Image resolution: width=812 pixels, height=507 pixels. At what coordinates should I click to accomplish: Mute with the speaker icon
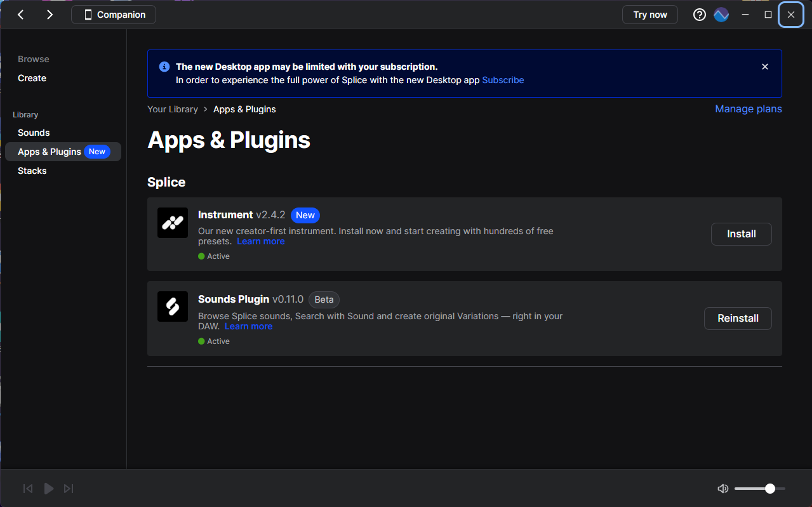pos(722,489)
